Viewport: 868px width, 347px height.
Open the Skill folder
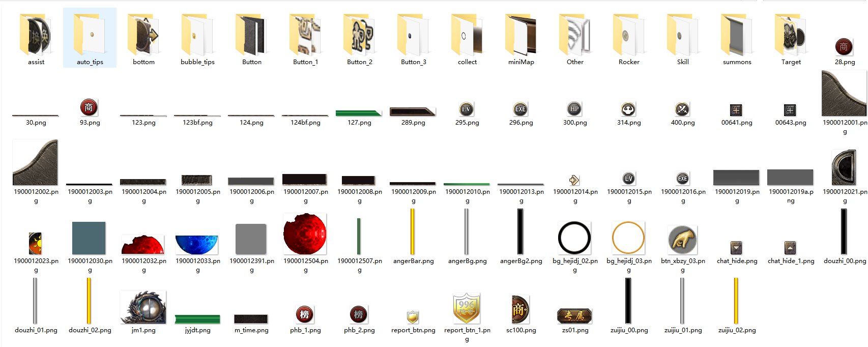click(x=683, y=35)
